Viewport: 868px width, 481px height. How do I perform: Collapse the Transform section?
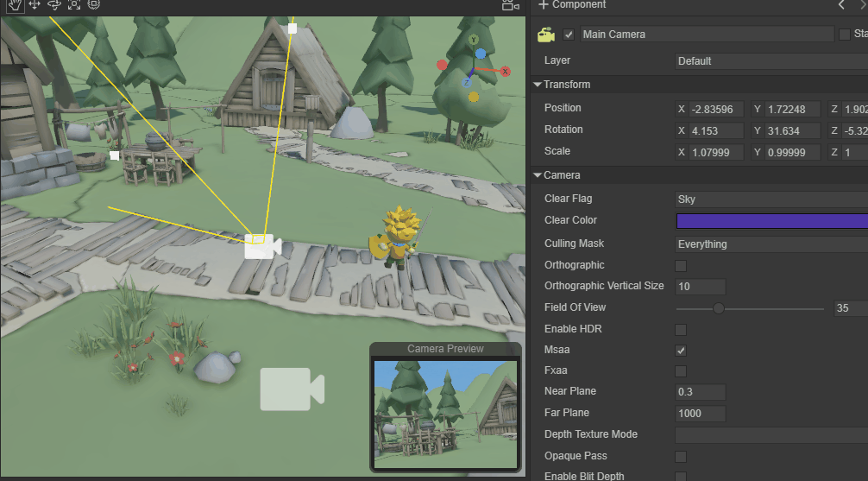538,85
